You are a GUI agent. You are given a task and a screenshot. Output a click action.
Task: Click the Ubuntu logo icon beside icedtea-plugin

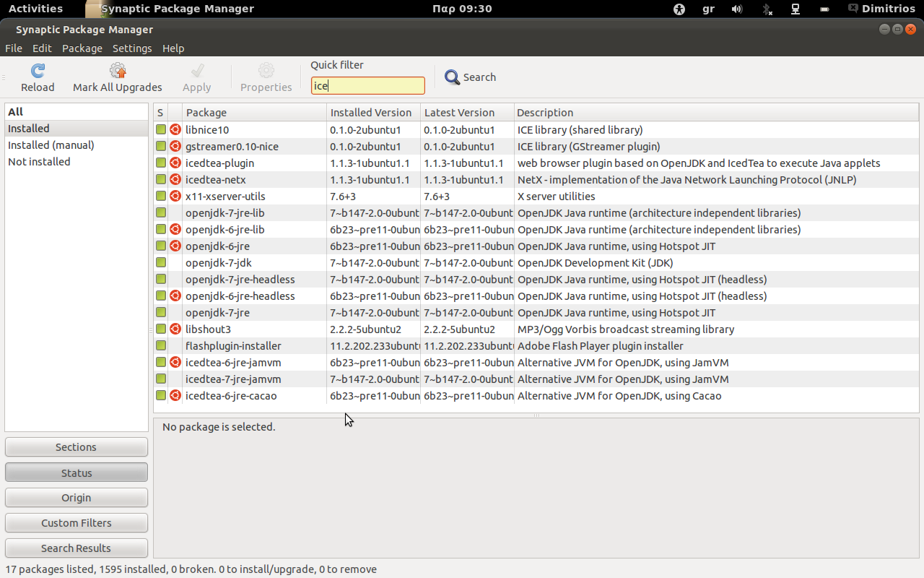coord(175,163)
